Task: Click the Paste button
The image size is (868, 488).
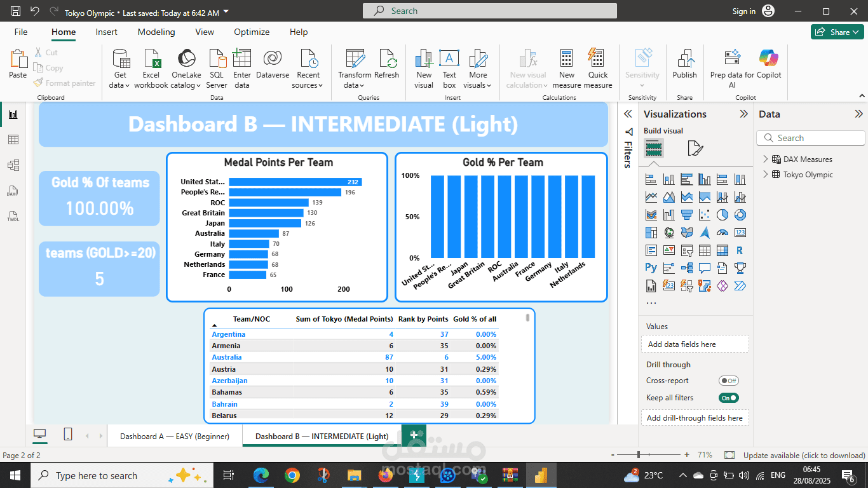Action: (x=18, y=65)
